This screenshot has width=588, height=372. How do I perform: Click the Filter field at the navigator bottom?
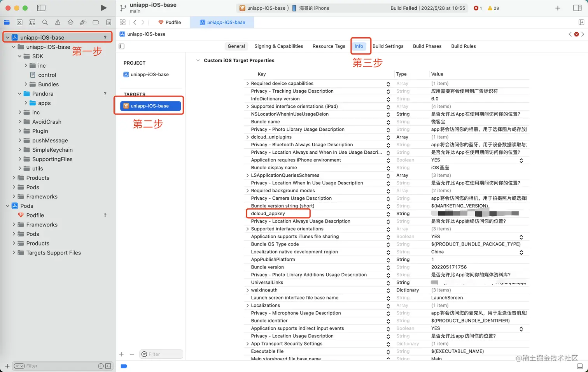coord(58,366)
